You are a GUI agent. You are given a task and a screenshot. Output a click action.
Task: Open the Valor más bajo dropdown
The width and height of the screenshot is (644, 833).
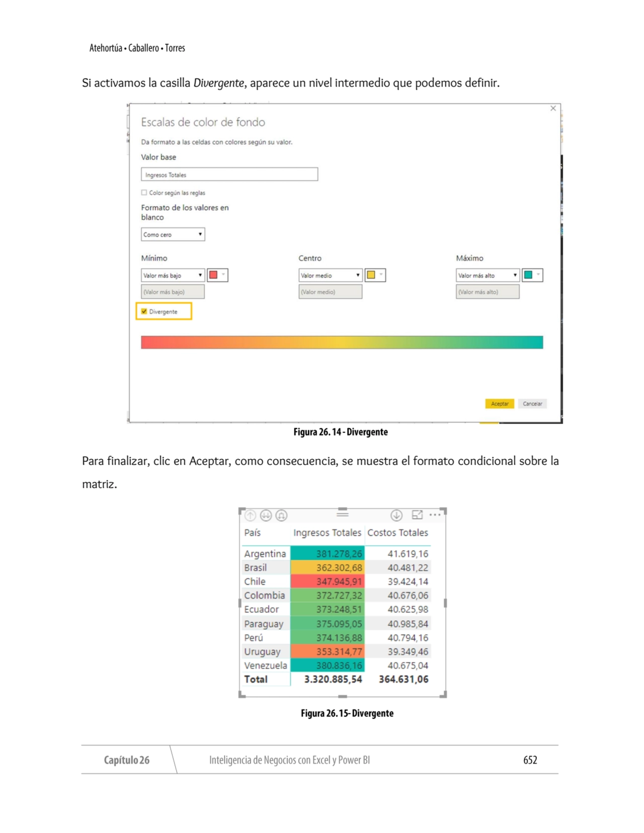[x=173, y=275]
